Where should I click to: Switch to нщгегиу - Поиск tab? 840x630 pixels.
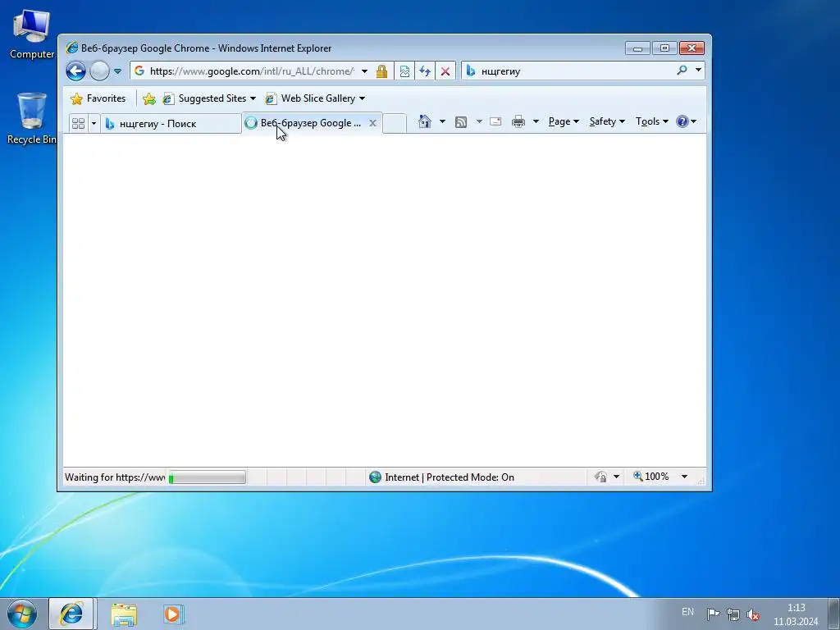click(171, 124)
